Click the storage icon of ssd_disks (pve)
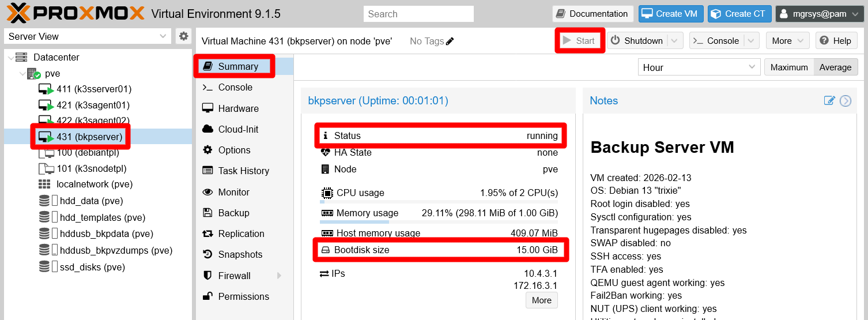 pos(44,267)
